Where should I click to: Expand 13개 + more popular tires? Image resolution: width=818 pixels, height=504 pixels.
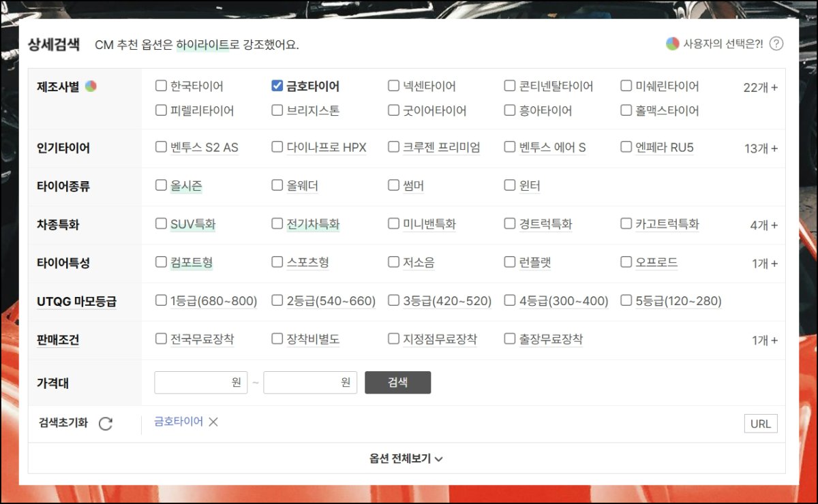[761, 148]
